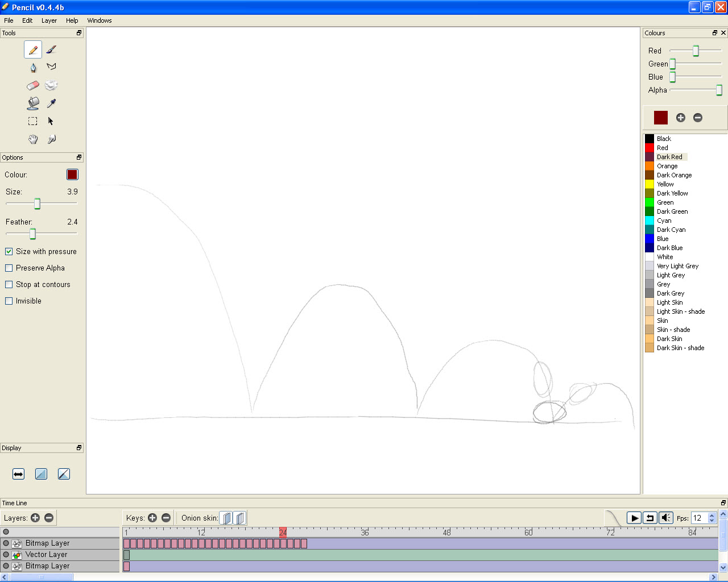Select the Brush tool
The width and height of the screenshot is (728, 582).
point(51,49)
